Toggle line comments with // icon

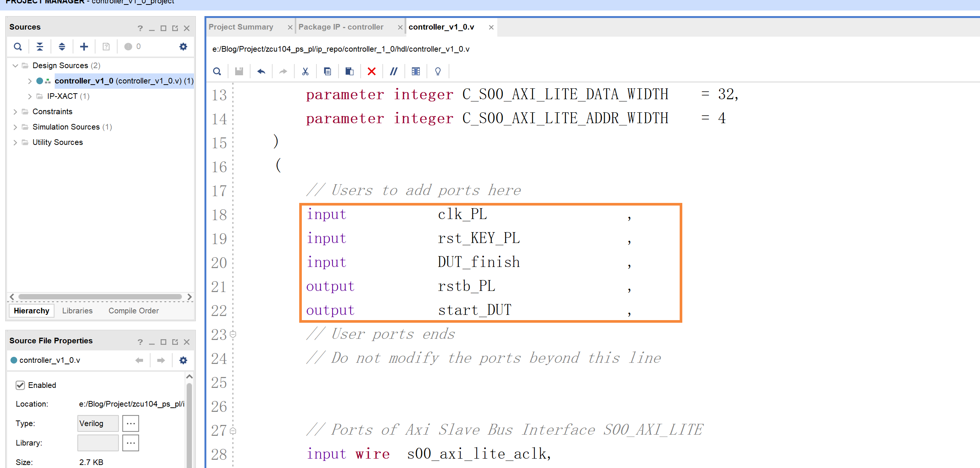393,71
